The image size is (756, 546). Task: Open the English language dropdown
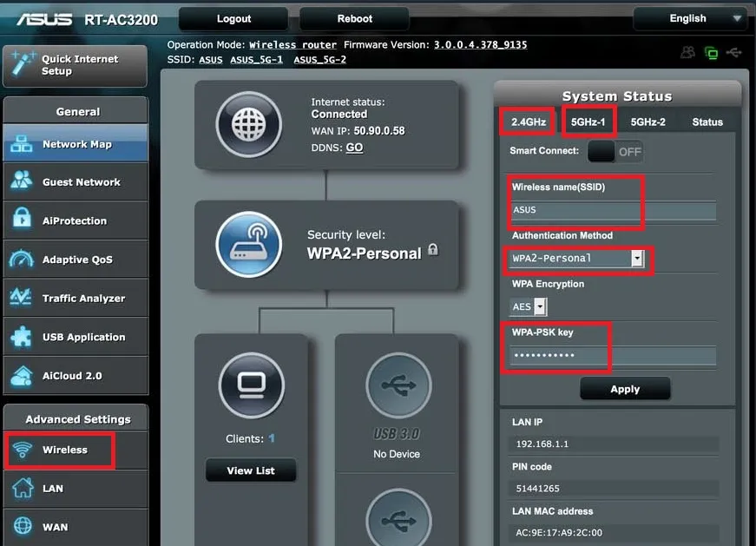tap(690, 18)
